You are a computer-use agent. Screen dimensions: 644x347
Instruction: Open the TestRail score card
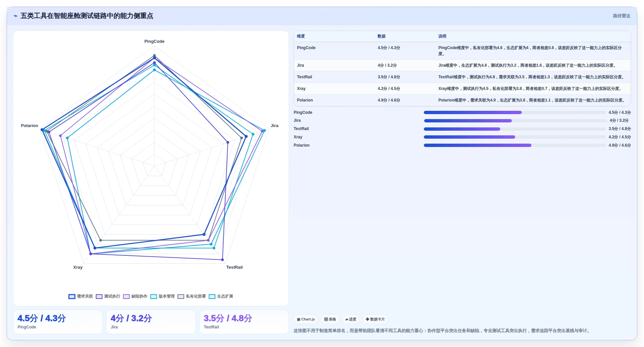[244, 322]
